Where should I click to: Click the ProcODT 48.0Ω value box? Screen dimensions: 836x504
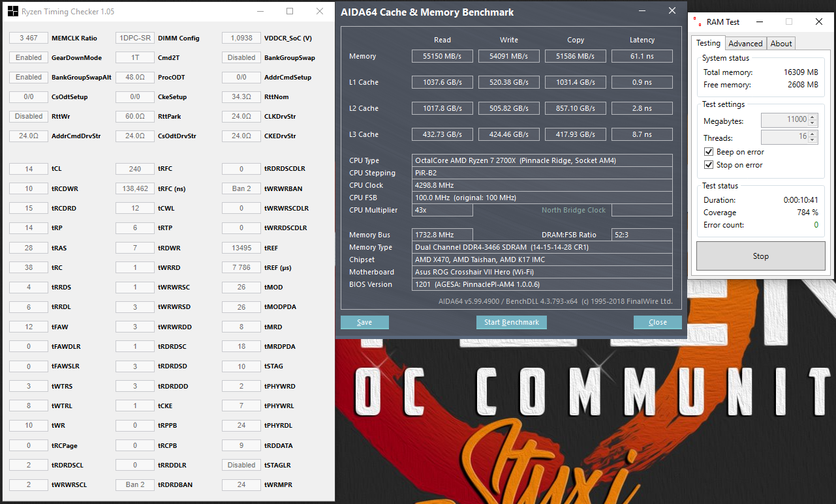click(135, 77)
